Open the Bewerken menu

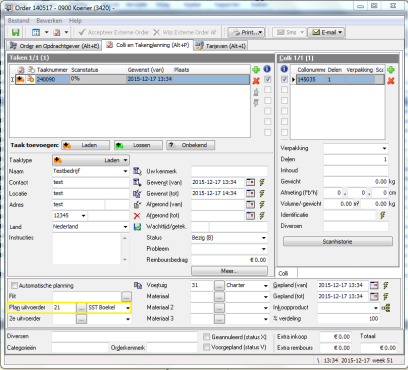point(49,21)
